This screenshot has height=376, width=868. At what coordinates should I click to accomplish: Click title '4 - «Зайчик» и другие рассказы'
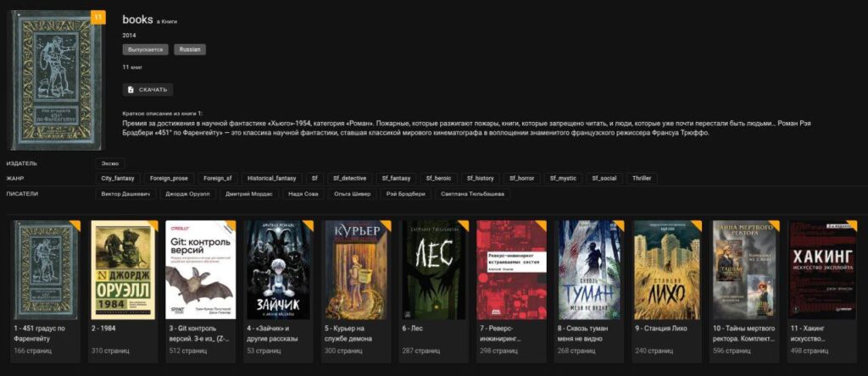[x=272, y=334]
